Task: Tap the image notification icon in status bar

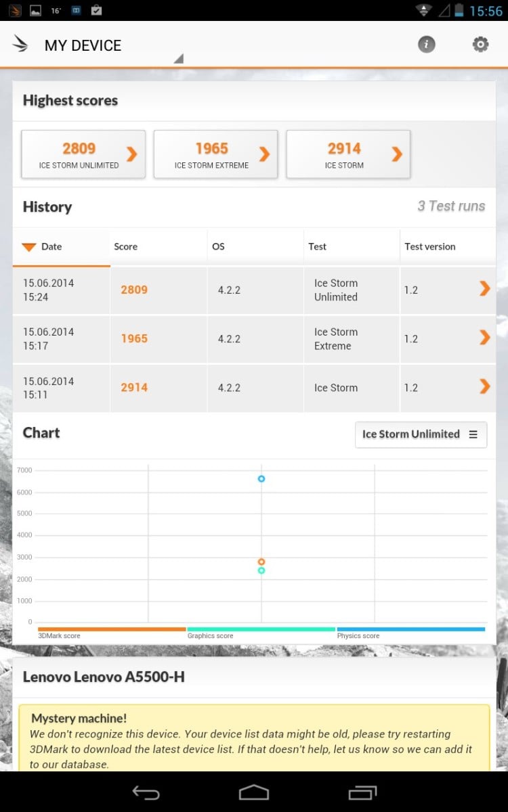Action: click(x=36, y=10)
